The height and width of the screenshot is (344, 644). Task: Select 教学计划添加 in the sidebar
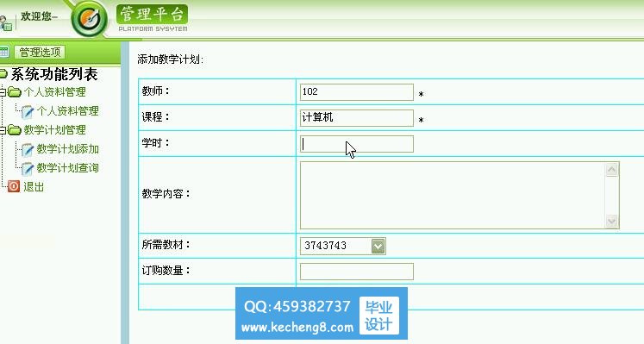point(68,149)
